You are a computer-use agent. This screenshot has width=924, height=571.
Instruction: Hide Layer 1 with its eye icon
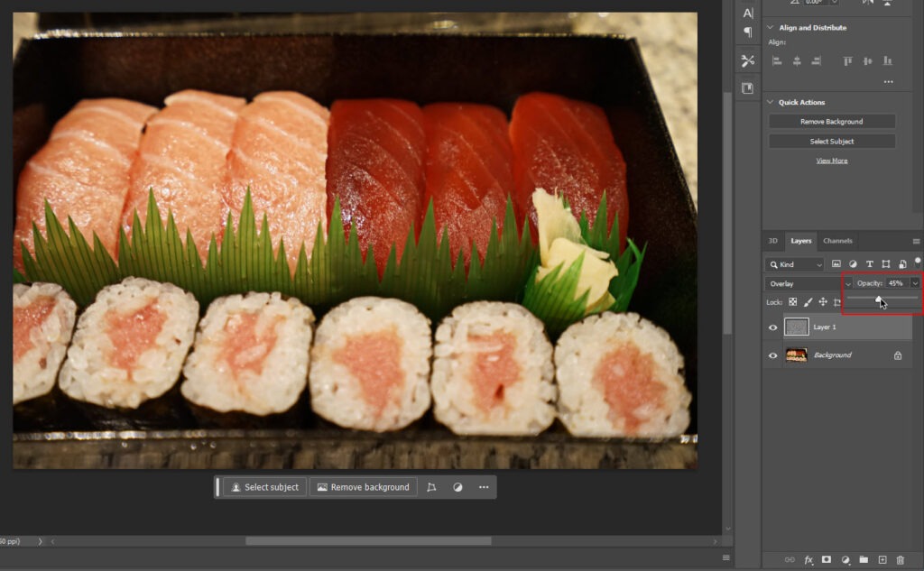tap(772, 327)
